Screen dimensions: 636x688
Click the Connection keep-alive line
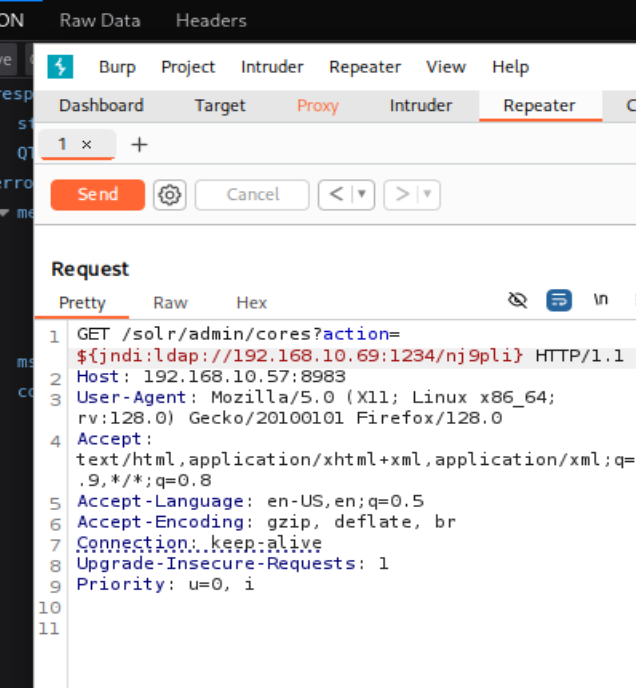[x=199, y=543]
